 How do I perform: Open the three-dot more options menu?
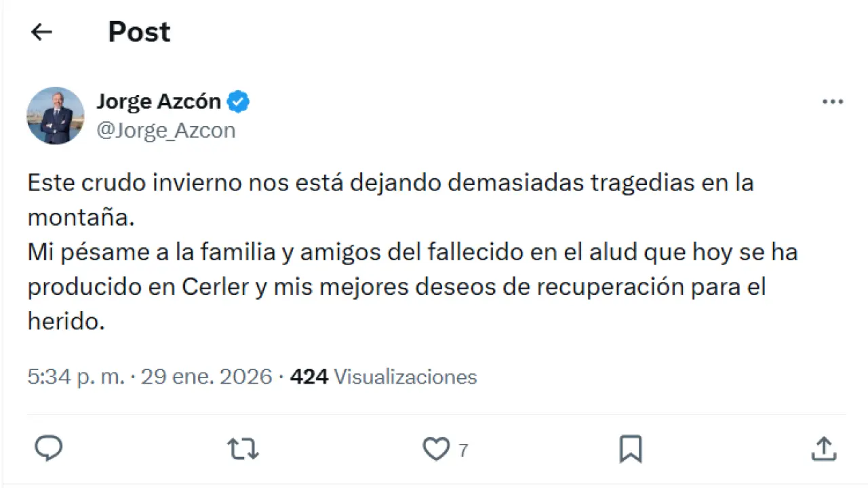pyautogui.click(x=832, y=102)
